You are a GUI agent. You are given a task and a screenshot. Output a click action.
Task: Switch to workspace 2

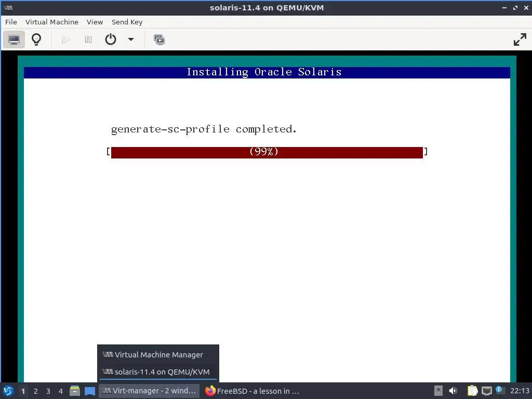tap(36, 391)
